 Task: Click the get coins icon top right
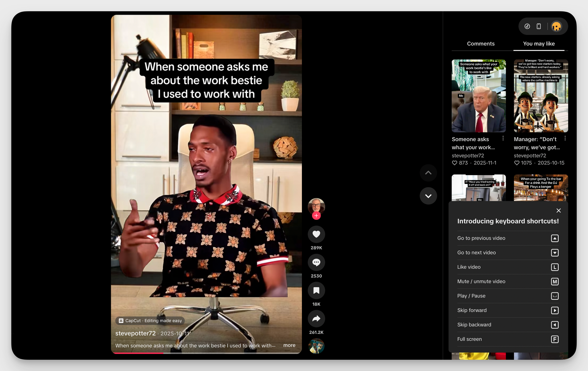(x=527, y=26)
